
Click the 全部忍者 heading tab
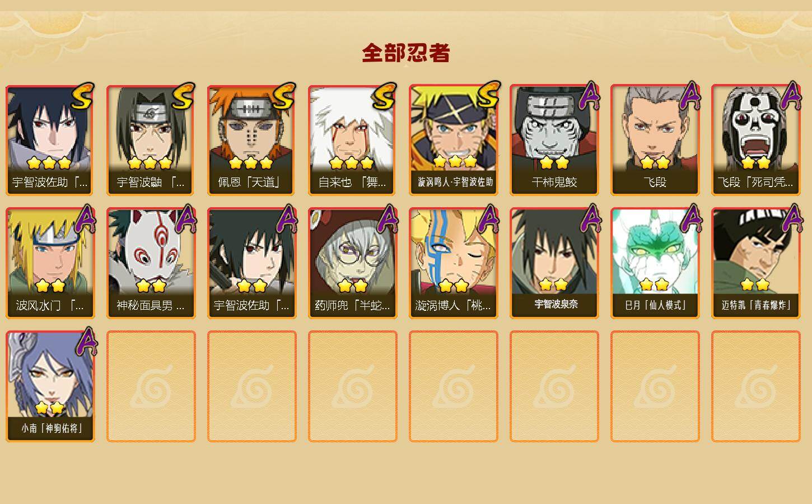click(x=406, y=53)
